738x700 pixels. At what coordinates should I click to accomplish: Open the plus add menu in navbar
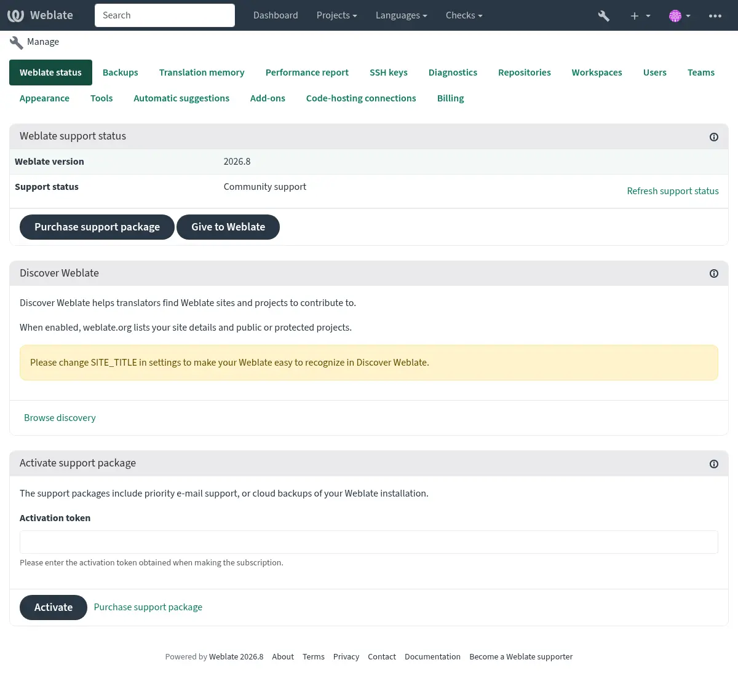640,15
